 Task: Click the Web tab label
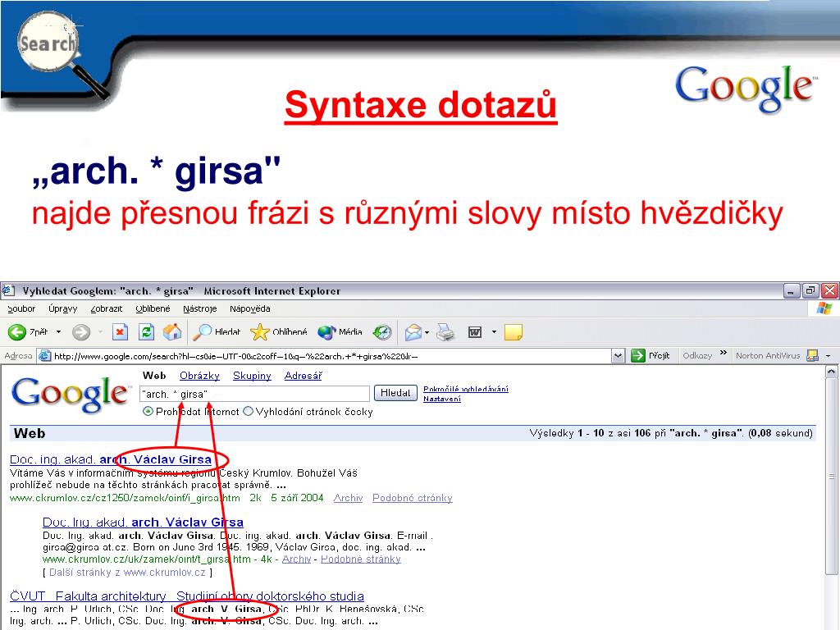point(154,376)
